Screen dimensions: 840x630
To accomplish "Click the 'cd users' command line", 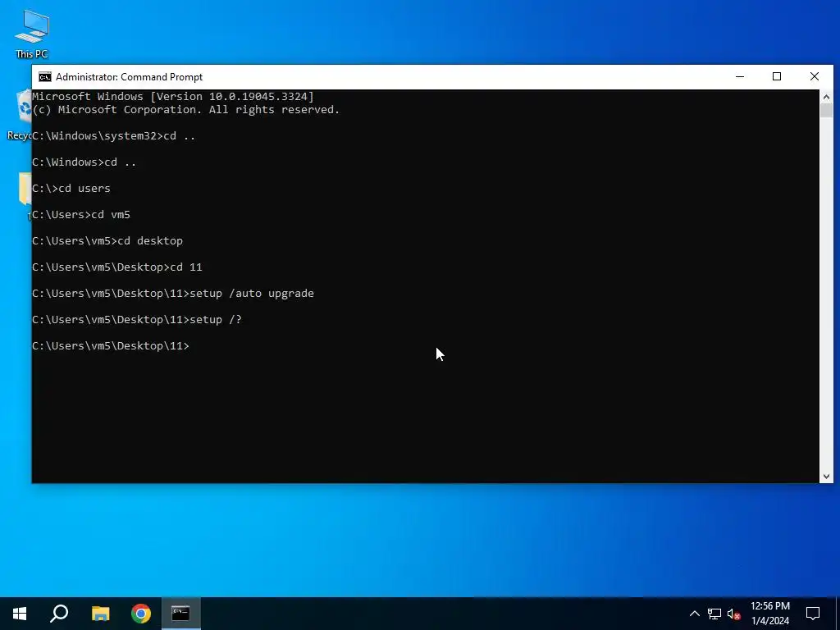I will pyautogui.click(x=71, y=189).
